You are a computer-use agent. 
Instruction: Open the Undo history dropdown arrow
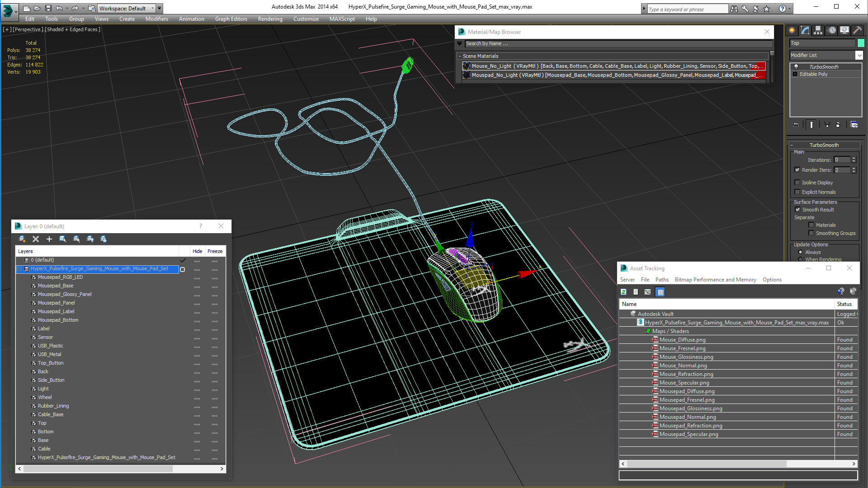pos(67,8)
